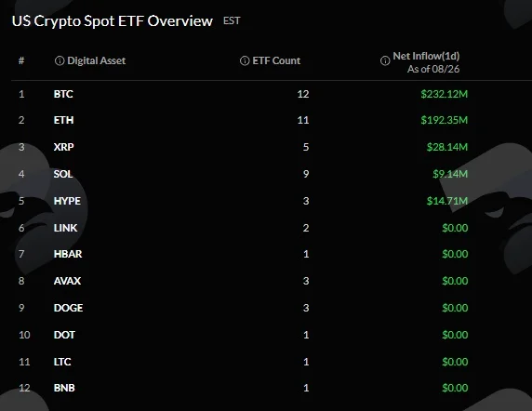
Task: Select the XRP asset entry
Action: 63,147
